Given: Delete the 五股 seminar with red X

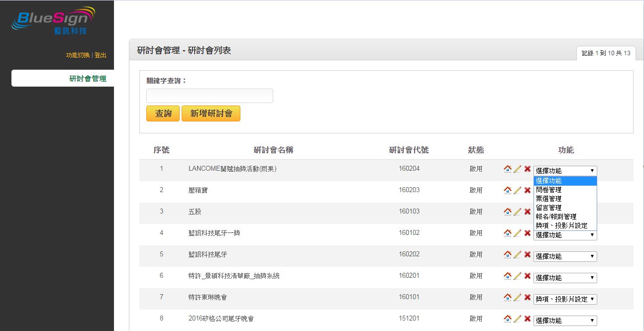Looking at the screenshot, I should (x=527, y=212).
